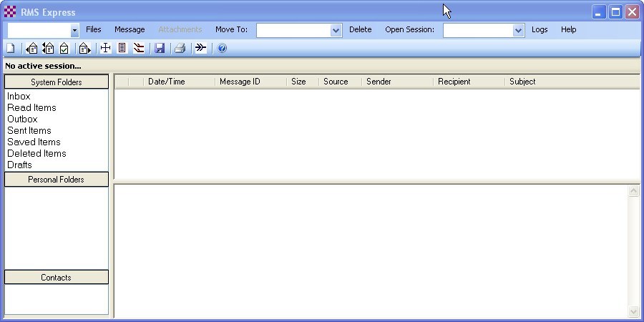
Task: Click the Open Session: label
Action: click(409, 29)
